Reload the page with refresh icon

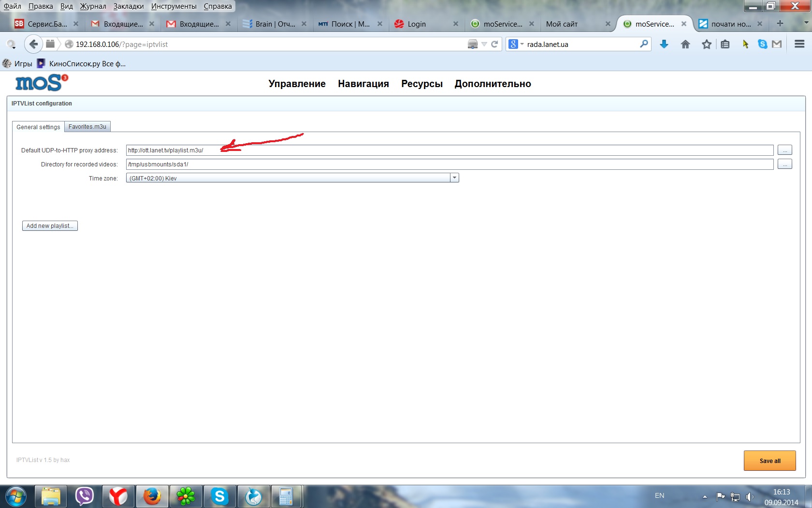click(494, 45)
